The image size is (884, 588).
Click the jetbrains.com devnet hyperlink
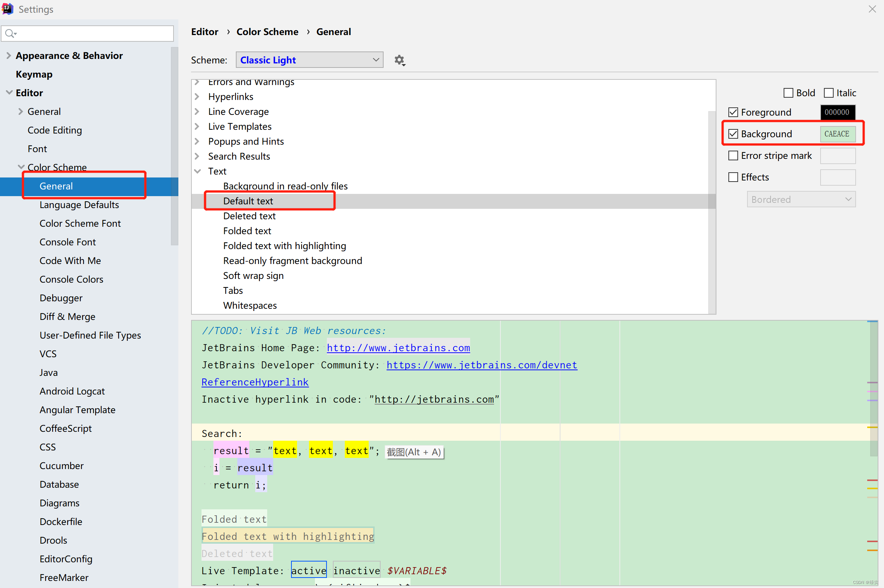point(482,365)
